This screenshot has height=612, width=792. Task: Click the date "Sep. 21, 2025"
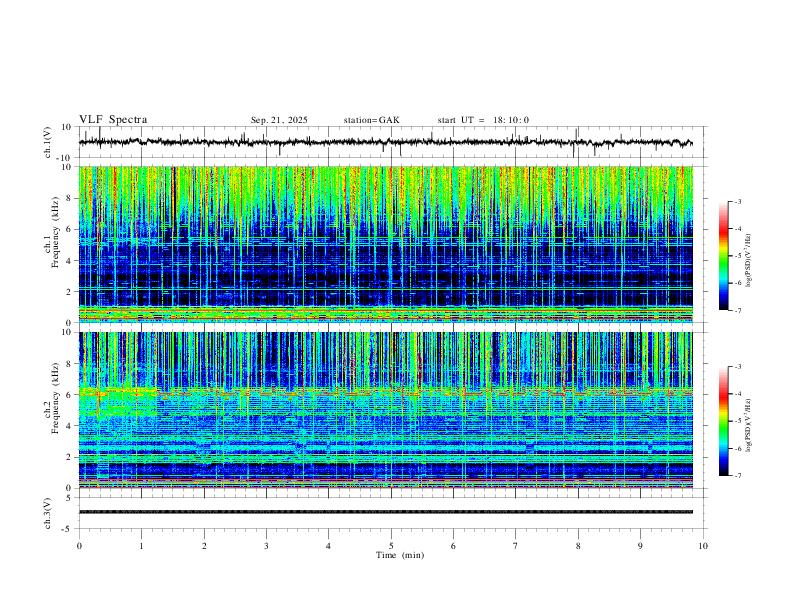point(279,120)
